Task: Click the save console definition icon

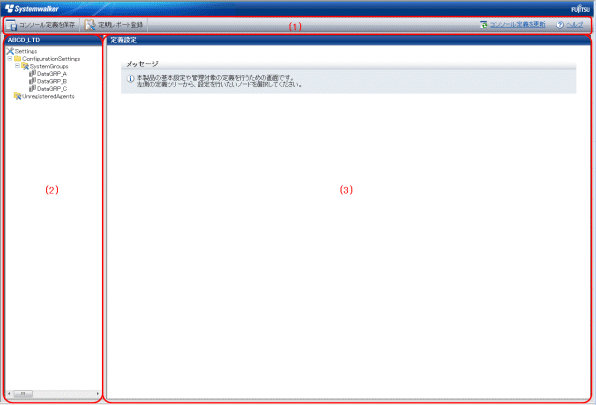Action: click(x=11, y=25)
